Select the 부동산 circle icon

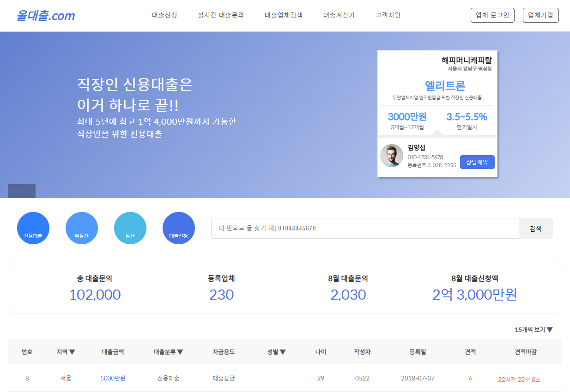coord(81,228)
